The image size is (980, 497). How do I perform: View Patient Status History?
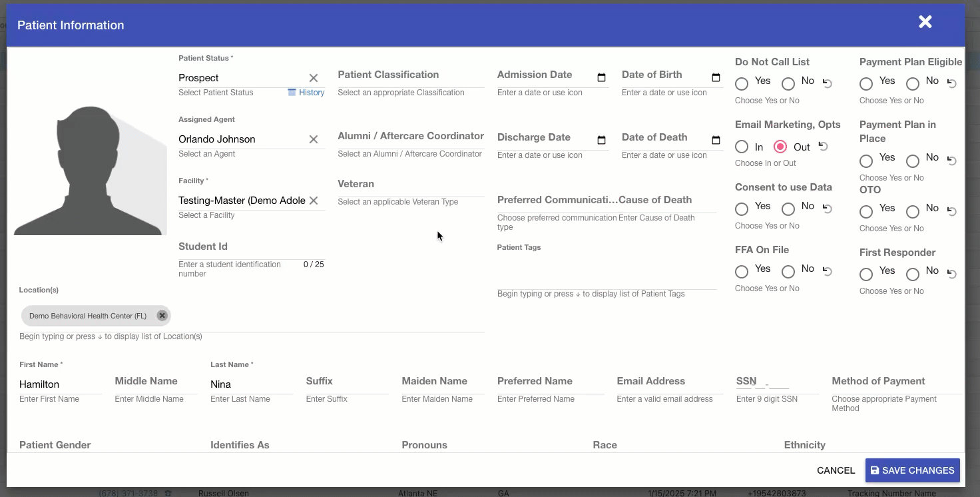click(306, 93)
